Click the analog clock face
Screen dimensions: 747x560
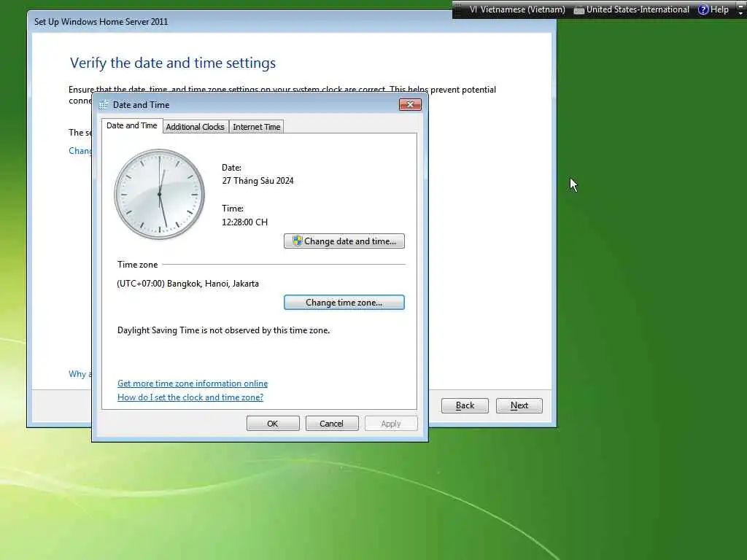coord(160,194)
